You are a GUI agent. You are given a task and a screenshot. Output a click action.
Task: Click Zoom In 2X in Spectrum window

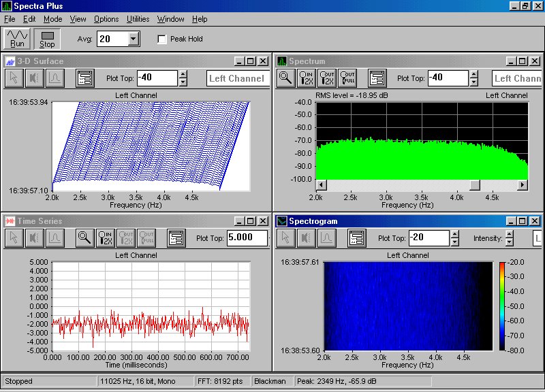click(x=307, y=78)
